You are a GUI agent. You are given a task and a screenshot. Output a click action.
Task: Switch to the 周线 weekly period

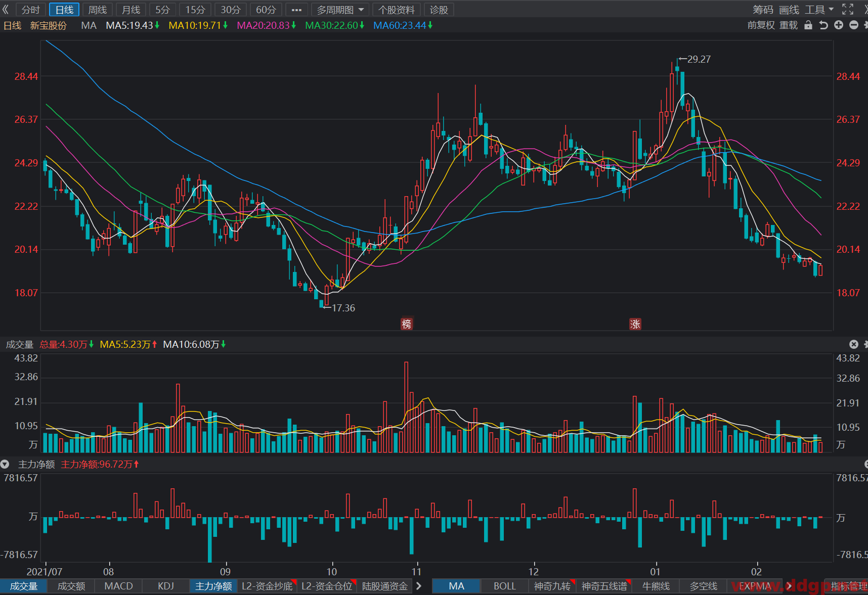pos(98,10)
